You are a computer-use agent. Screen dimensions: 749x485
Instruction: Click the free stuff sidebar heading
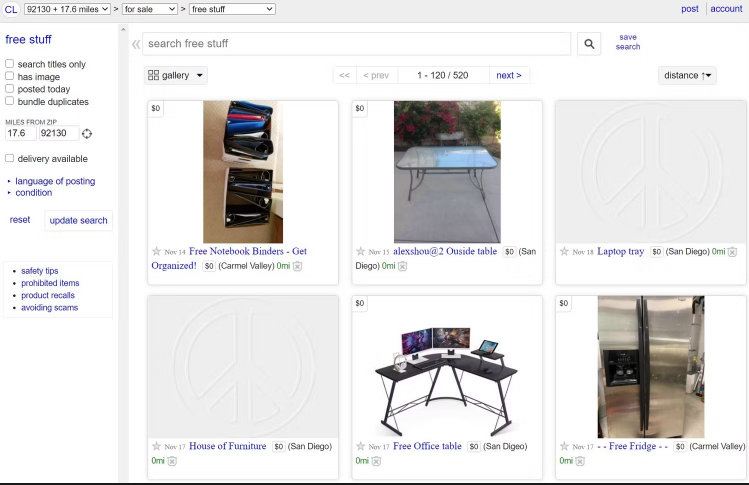point(28,40)
